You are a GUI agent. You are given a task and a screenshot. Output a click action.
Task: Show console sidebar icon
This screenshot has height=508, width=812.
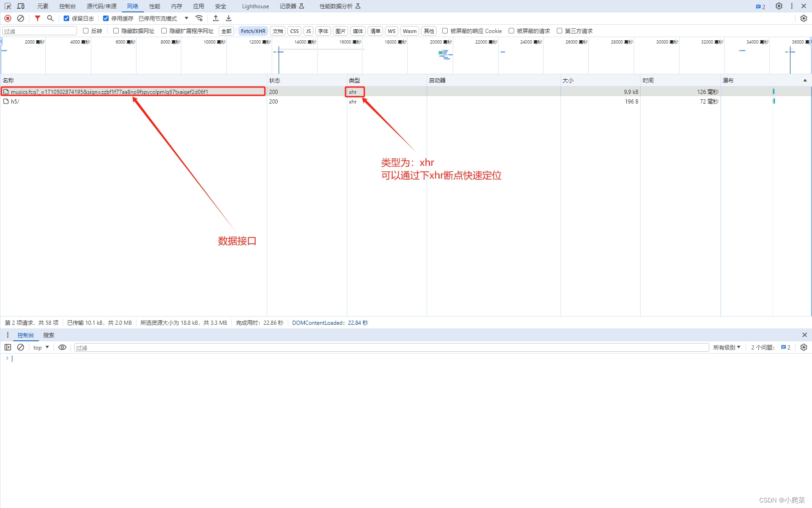(x=8, y=347)
